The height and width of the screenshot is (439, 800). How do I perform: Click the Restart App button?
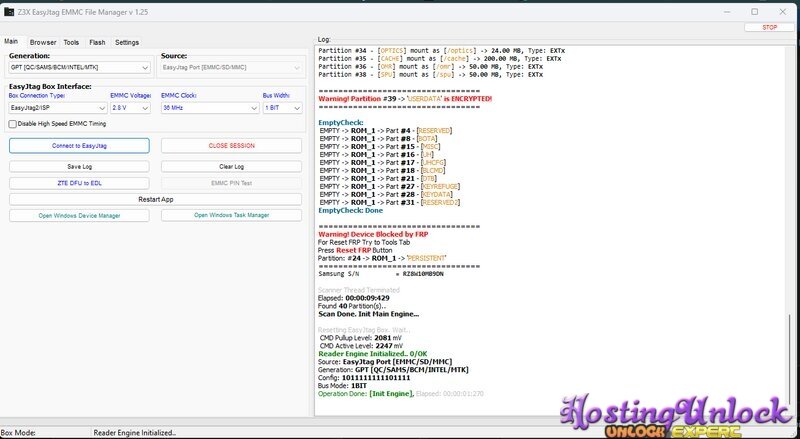pos(156,199)
